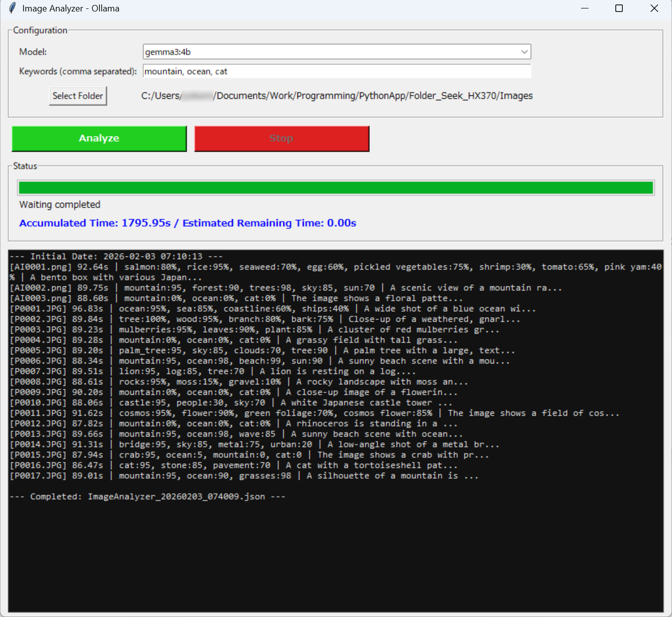Screen dimensions: 672x617
Task: Maximize the Image Analyzer window
Action: click(619, 8)
